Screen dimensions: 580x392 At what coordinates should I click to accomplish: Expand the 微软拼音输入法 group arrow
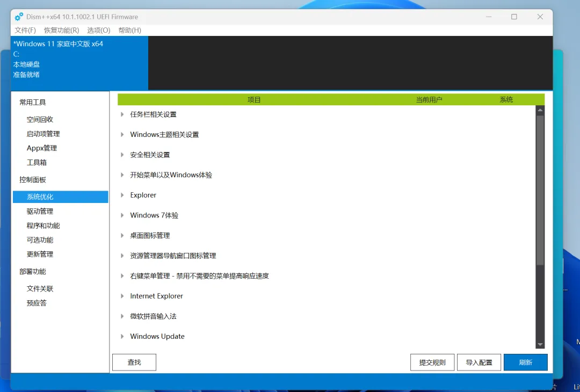[122, 316]
